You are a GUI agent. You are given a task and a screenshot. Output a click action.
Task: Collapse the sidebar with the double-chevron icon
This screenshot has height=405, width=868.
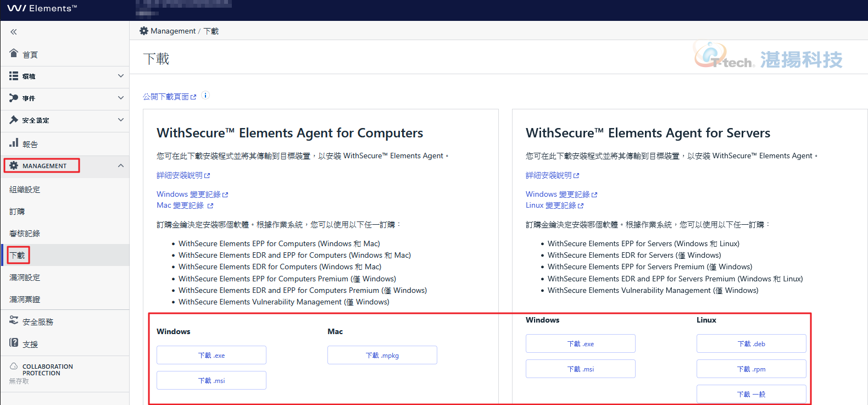14,32
